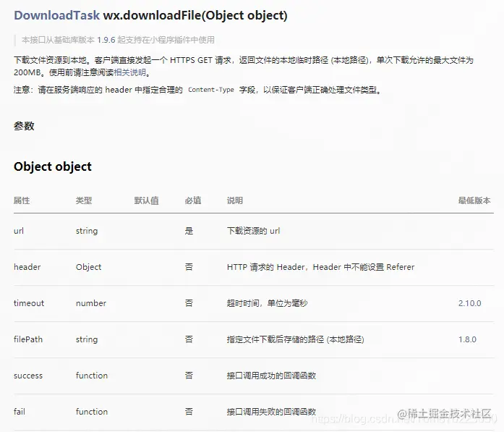Screen dimensions: 504x432
Task: Click the 默认值 column header
Action: (x=147, y=200)
